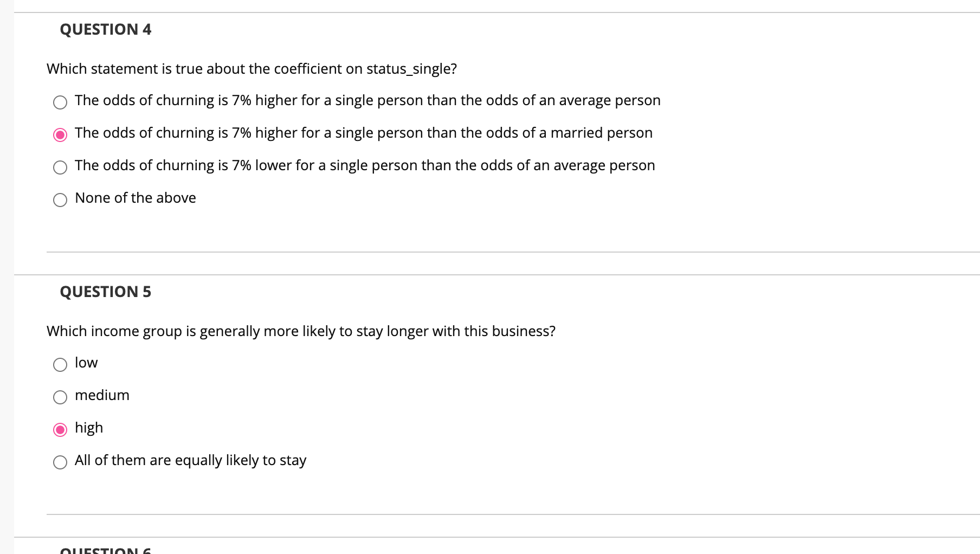Deselect the currently marked Question 4 answer
The image size is (980, 554).
coord(60,135)
